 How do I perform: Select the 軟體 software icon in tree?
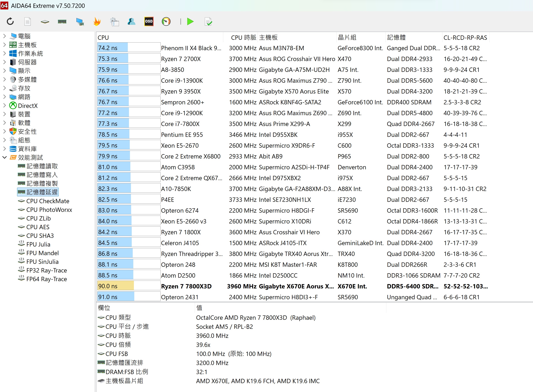click(13, 123)
